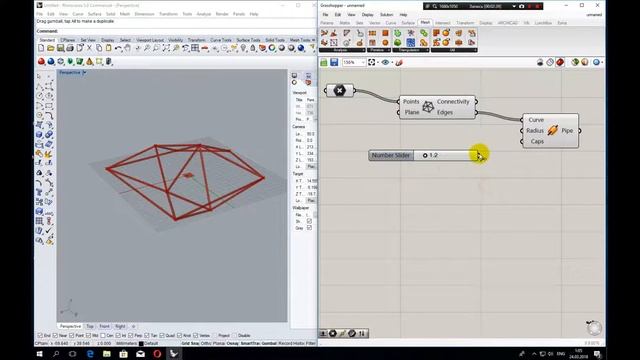The height and width of the screenshot is (360, 640).
Task: Open dropdown arrow beside Grasshopper eye icon
Action: 392,62
